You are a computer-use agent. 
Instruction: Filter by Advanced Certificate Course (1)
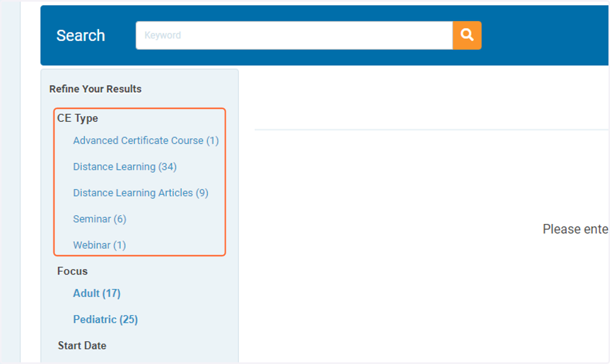146,141
